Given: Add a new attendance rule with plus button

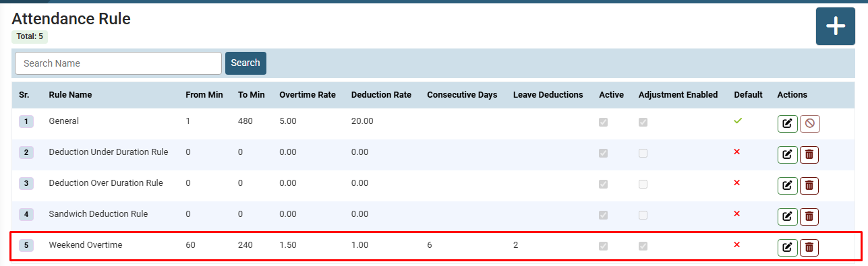Looking at the screenshot, I should 836,26.
